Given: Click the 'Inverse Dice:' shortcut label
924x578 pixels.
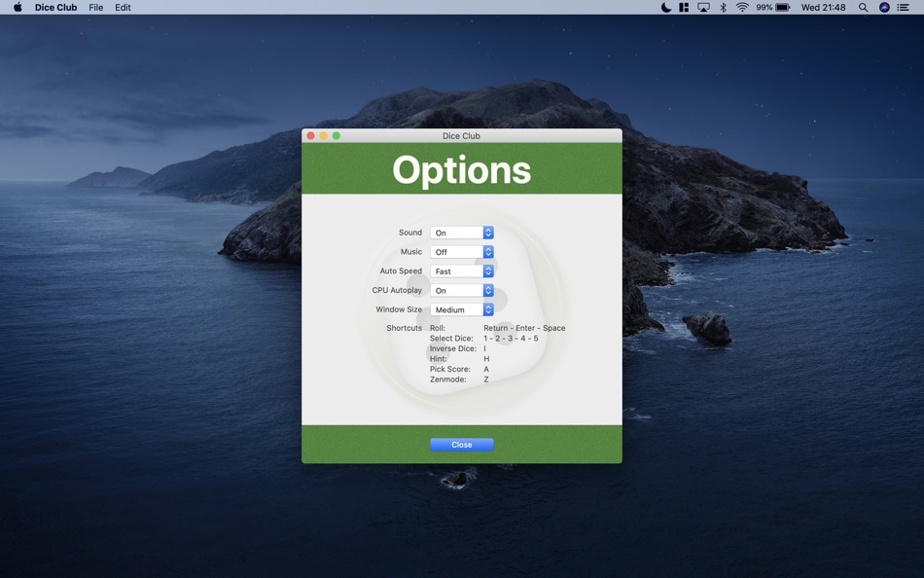Looking at the screenshot, I should 453,348.
